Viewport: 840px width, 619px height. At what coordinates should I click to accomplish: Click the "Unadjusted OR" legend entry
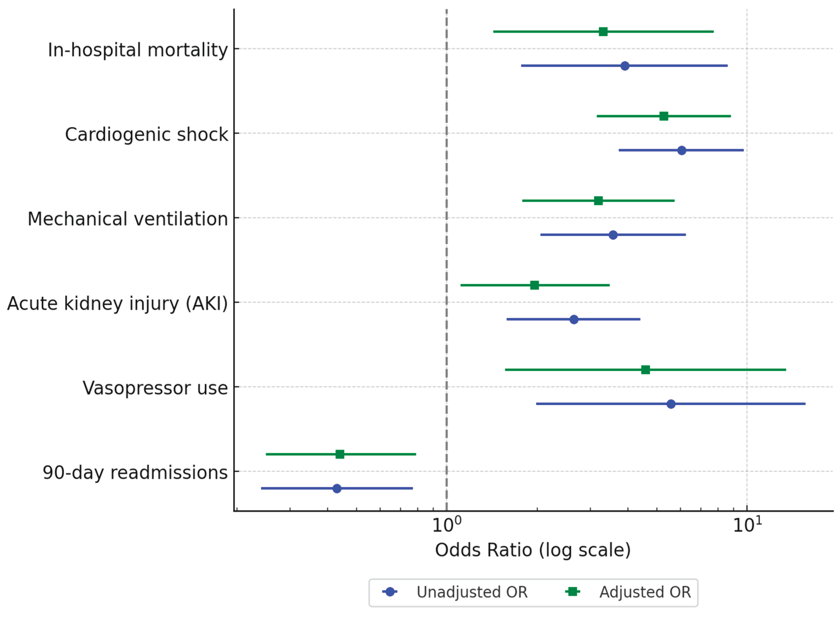point(472,592)
